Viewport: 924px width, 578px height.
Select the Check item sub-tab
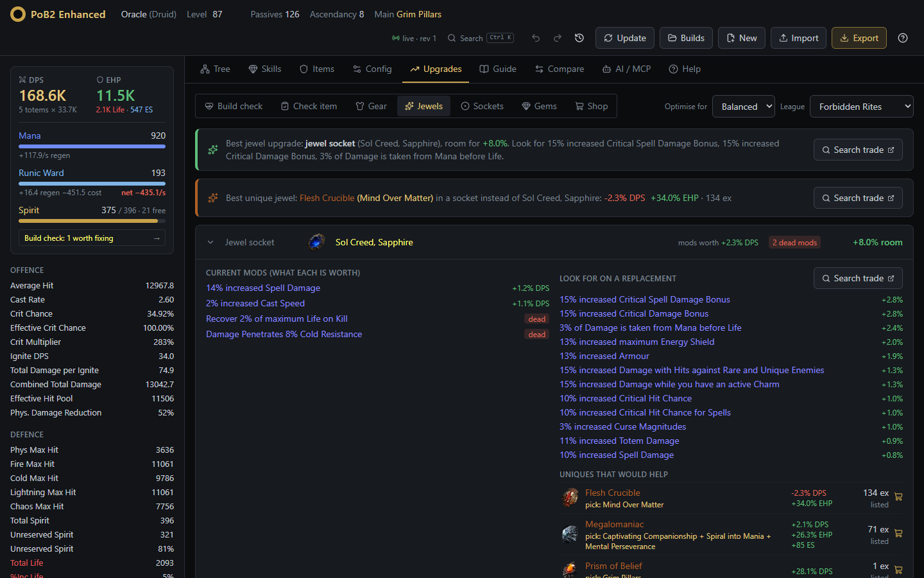point(309,106)
